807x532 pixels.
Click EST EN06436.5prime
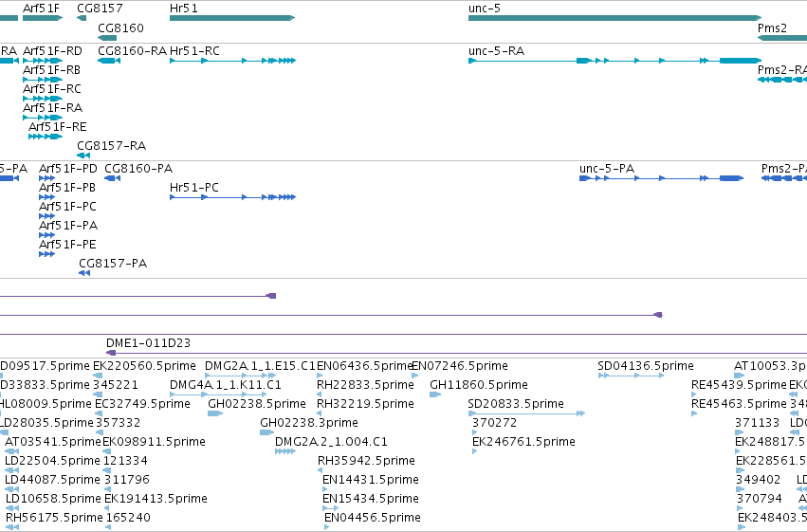[365, 366]
